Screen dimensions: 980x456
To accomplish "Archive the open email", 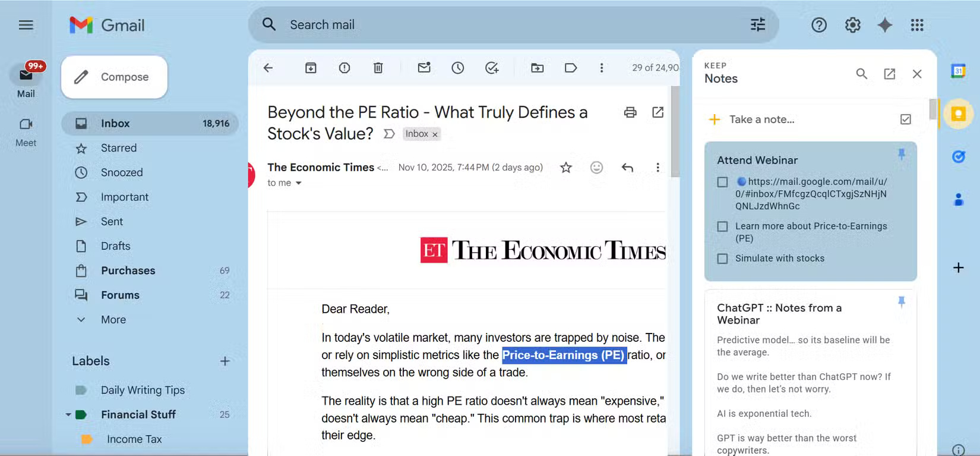I will coord(311,68).
